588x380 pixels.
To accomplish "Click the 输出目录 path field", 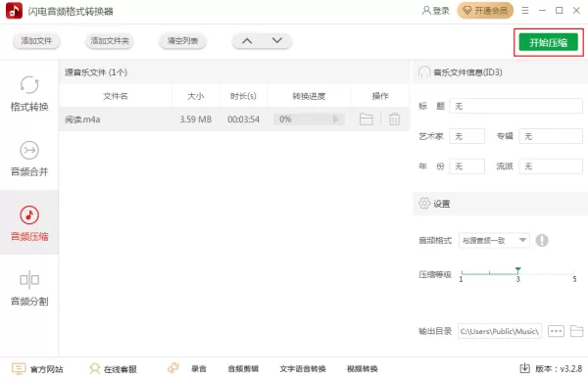I will click(x=500, y=331).
